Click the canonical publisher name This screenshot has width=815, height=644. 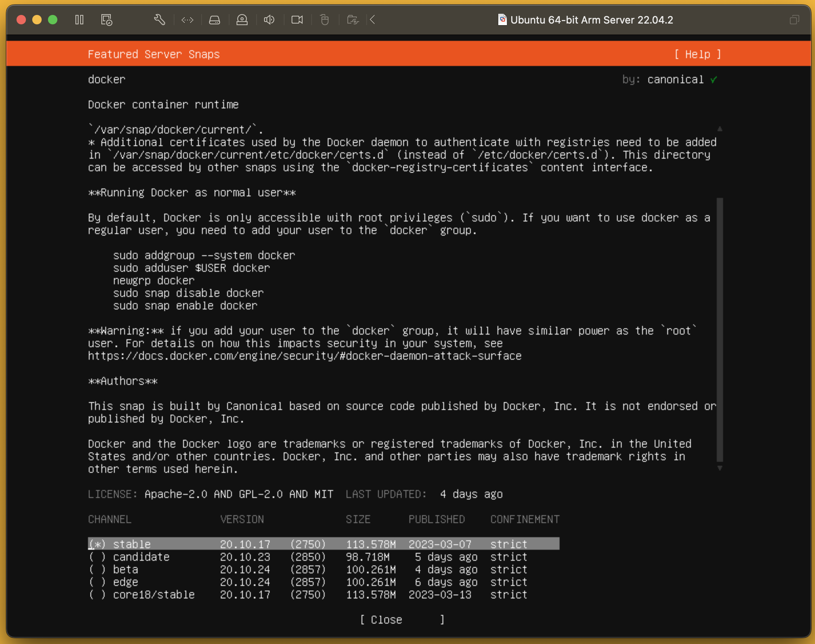[x=675, y=79]
